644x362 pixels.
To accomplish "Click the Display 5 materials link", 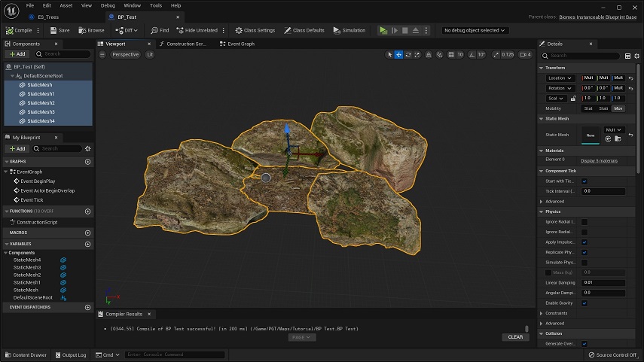I will [x=599, y=160].
